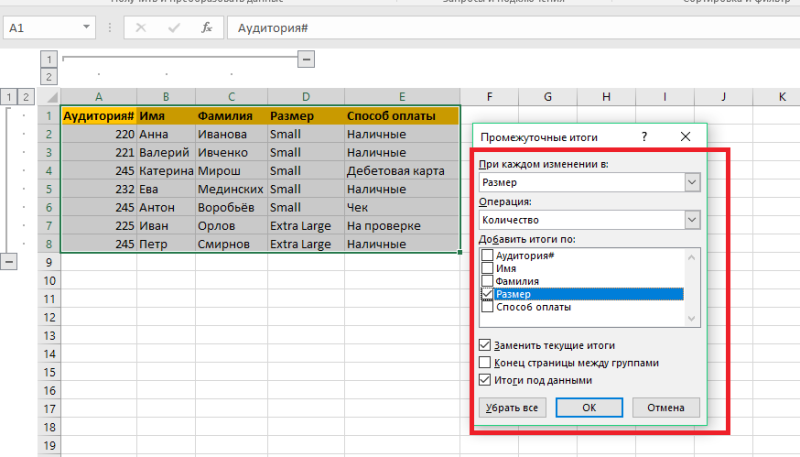The image size is (800, 457).
Task: Select column G header
Action: (547, 96)
